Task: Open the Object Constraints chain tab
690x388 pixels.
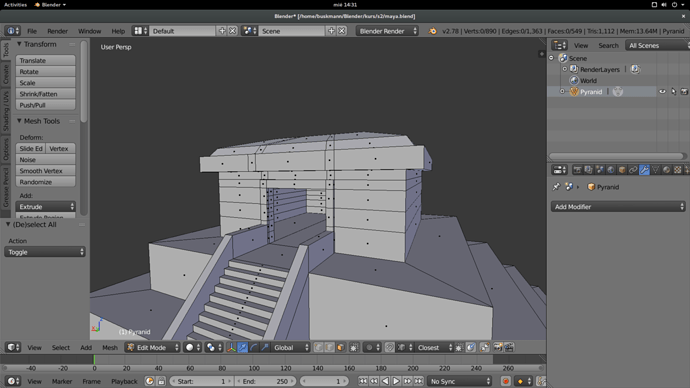Action: (x=633, y=170)
